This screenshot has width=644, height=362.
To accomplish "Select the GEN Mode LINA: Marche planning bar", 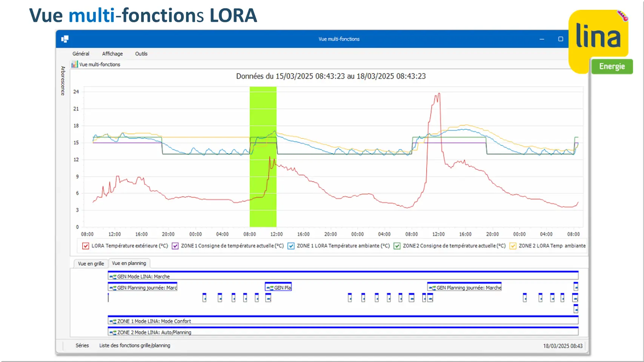I will (x=343, y=275).
